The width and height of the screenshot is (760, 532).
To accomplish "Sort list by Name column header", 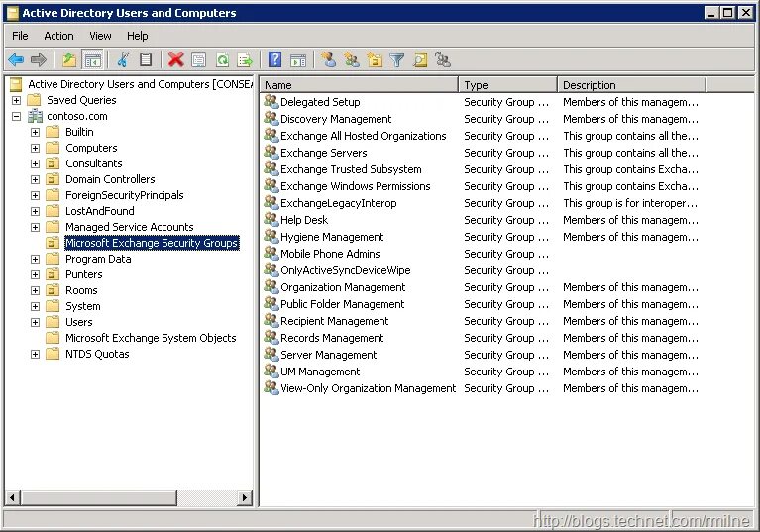I will tap(359, 85).
